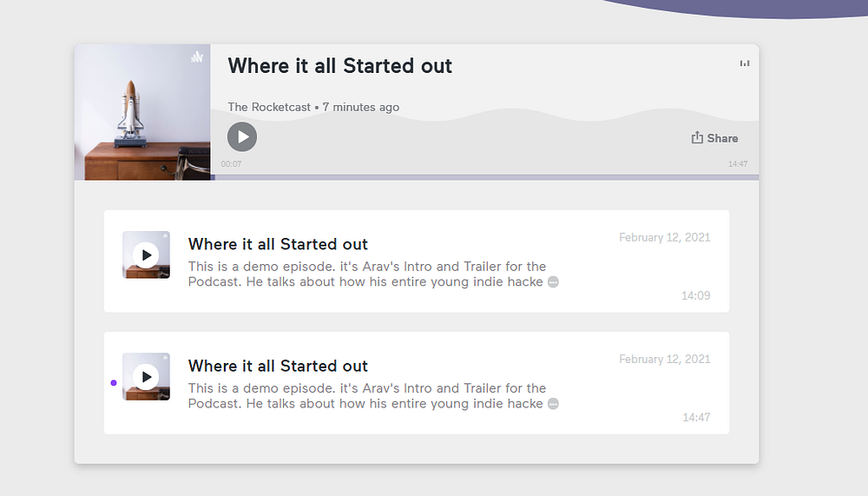Image resolution: width=868 pixels, height=496 pixels.
Task: Click the purple playback progress bar
Action: 484,177
